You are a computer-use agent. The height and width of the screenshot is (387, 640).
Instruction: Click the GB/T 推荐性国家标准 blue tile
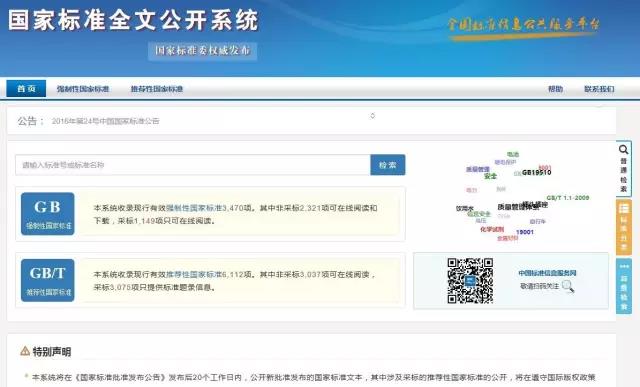tap(48, 280)
